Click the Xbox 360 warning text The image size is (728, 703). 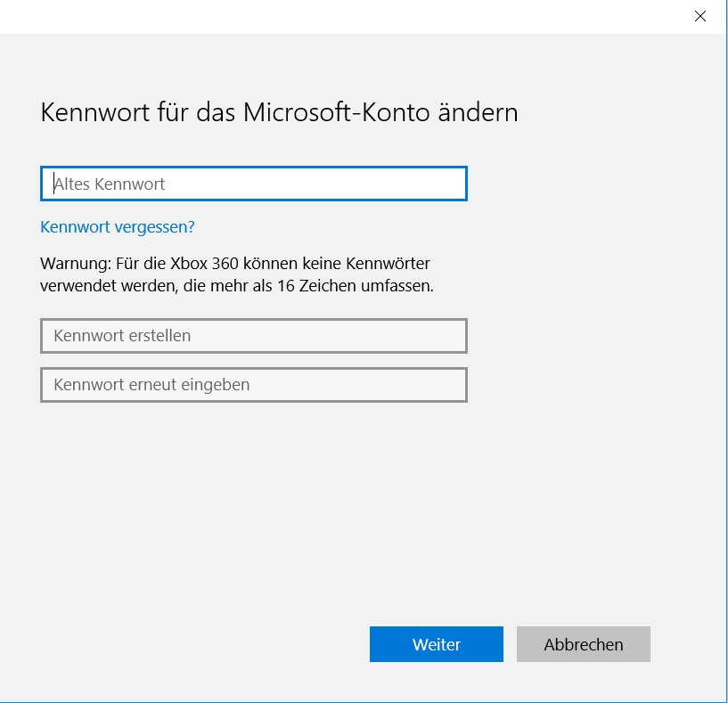237,274
